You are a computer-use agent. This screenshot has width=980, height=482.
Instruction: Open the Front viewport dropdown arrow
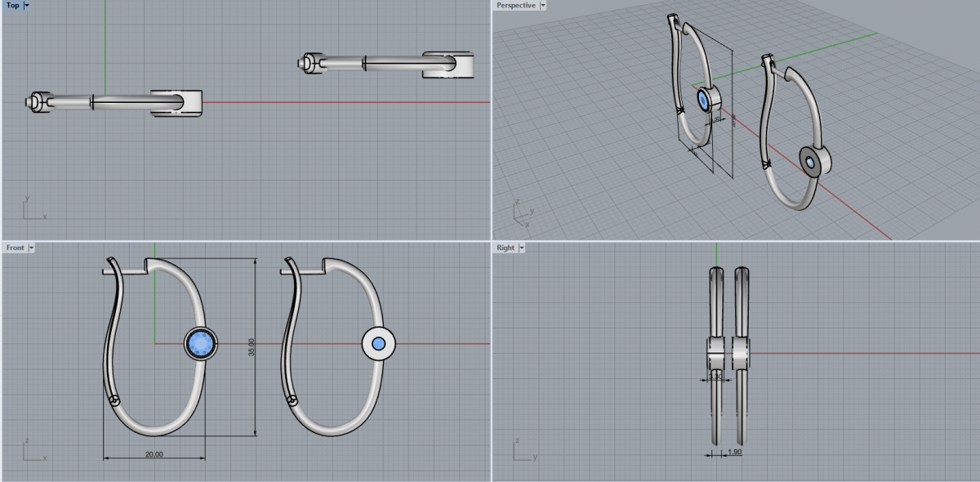pos(31,247)
